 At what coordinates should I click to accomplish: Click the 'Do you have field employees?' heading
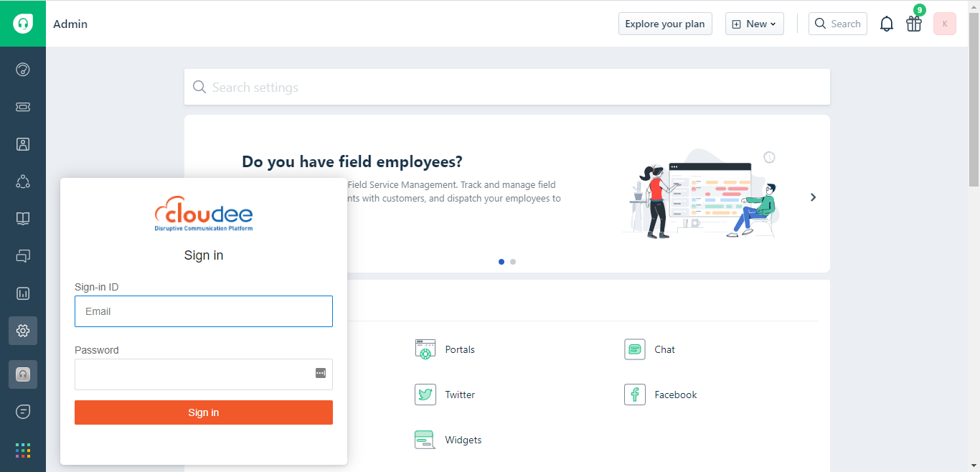(352, 161)
